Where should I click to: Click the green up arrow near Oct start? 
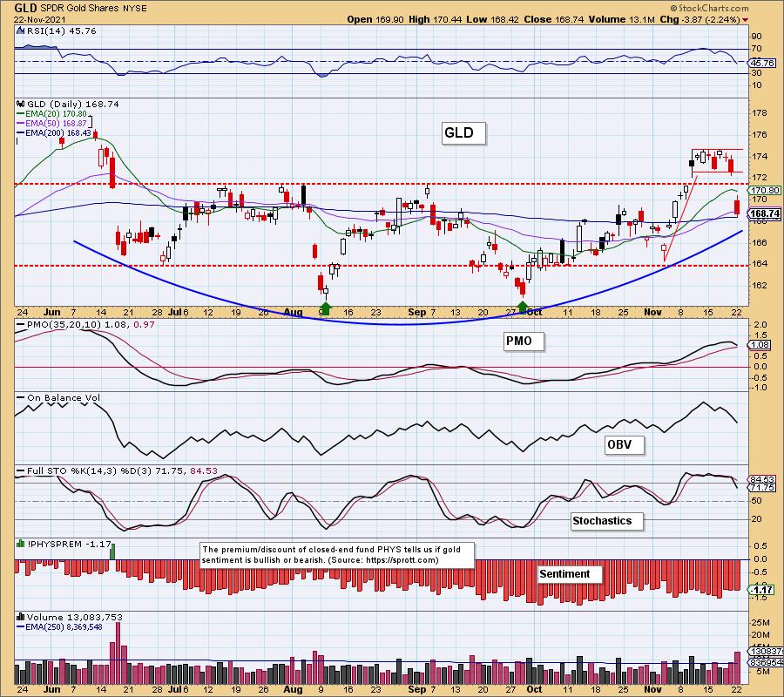click(523, 307)
